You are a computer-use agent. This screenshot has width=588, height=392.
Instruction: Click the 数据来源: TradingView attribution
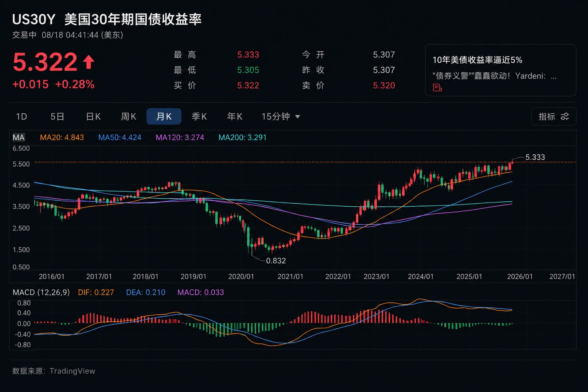tap(54, 371)
